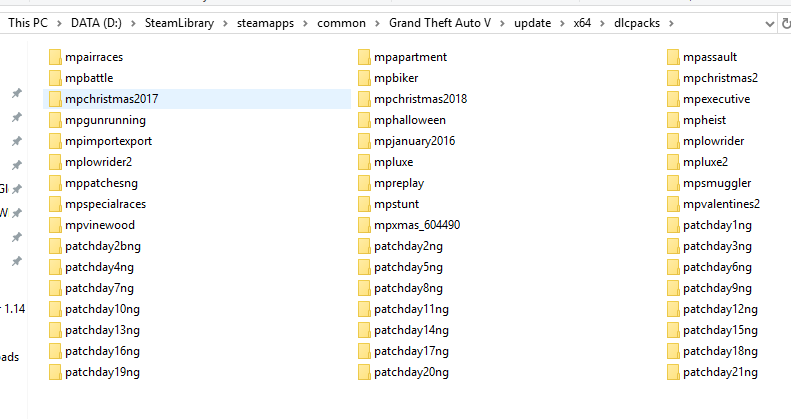Select the patchday12ng folder name
791x419 pixels.
coord(720,310)
